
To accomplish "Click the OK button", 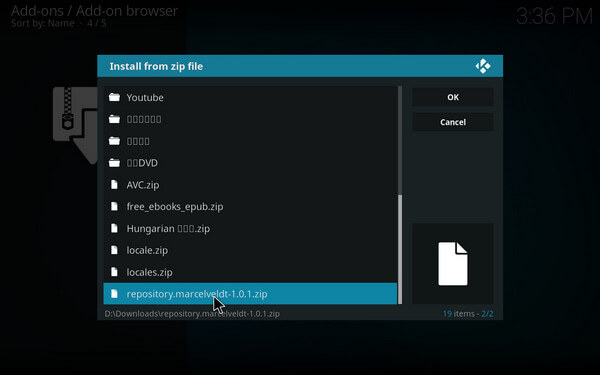I will coord(453,97).
